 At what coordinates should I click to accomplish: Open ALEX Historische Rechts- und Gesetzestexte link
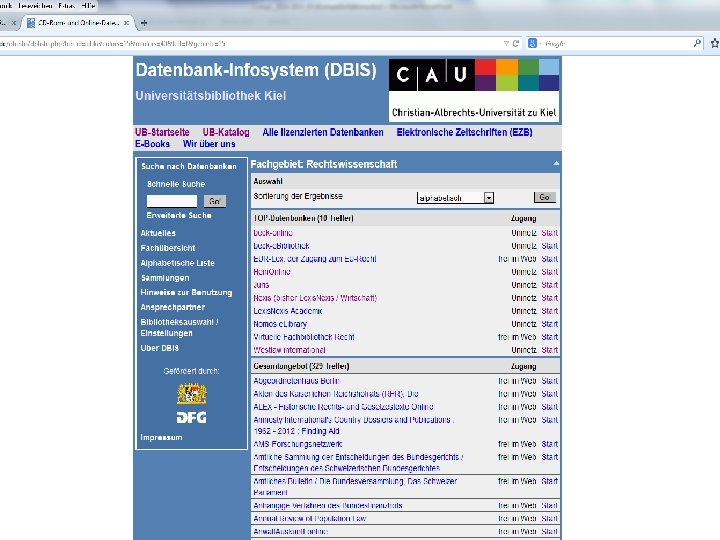(x=343, y=407)
